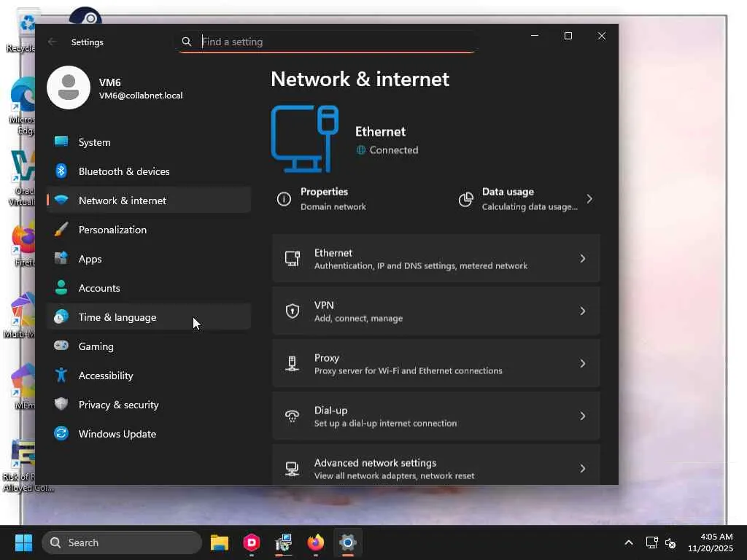
Task: Launch Firefox from the taskbar
Action: point(315,542)
